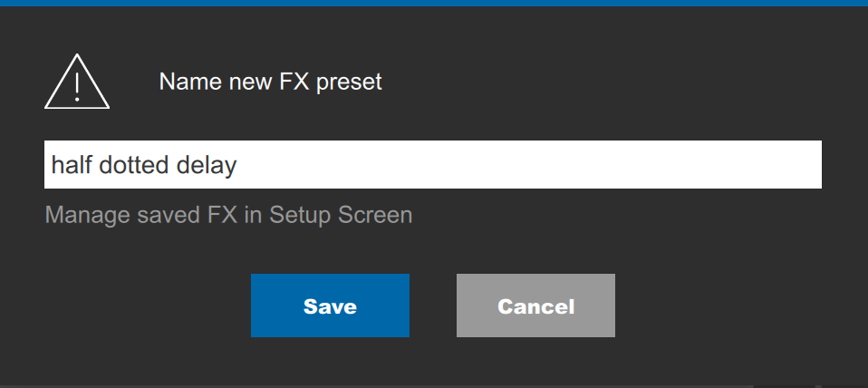Click the "Save" label on blue button
The image size is (868, 388).
point(330,306)
